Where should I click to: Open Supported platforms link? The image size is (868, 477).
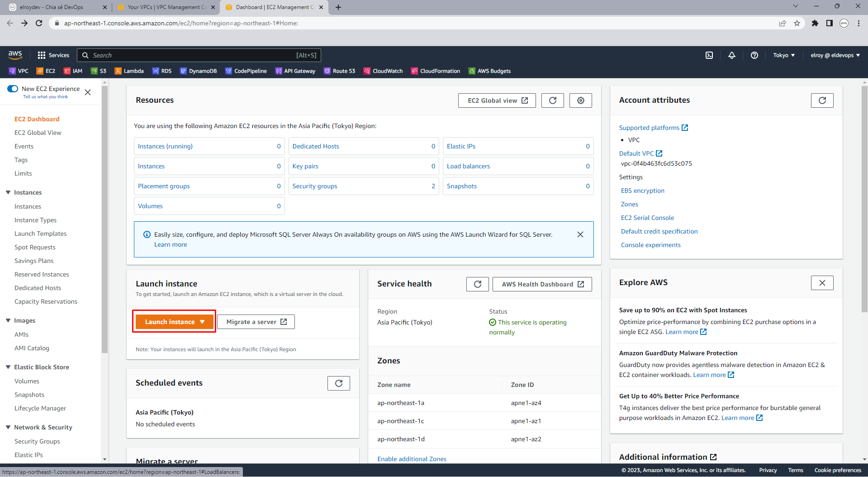point(654,128)
